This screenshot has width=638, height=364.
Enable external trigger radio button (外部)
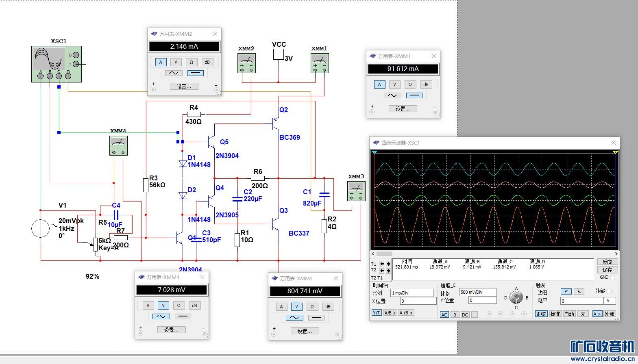609,291
